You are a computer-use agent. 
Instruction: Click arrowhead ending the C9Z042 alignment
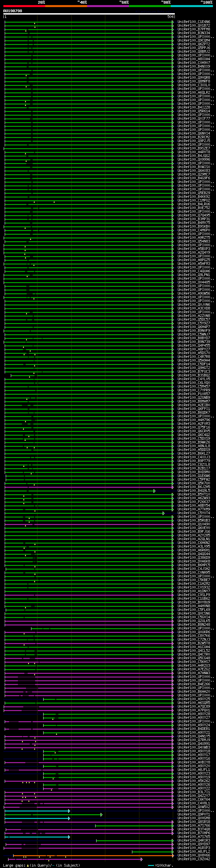pos(141,859)
